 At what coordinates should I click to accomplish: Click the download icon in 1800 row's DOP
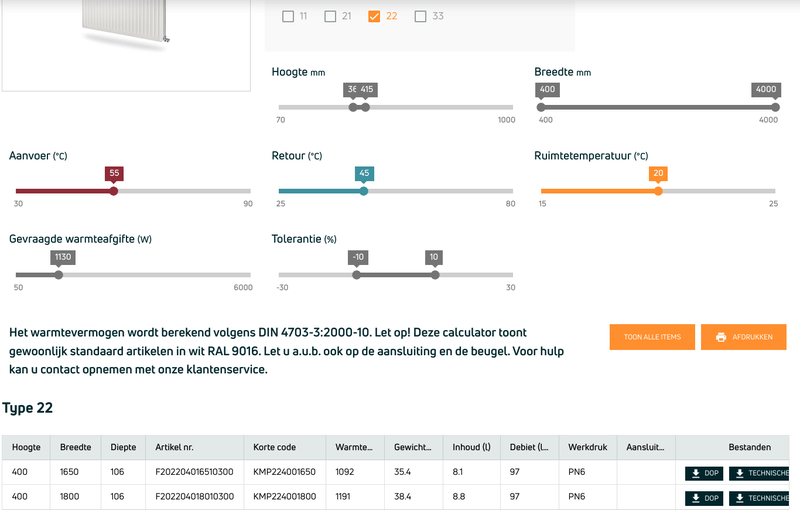pyautogui.click(x=696, y=498)
